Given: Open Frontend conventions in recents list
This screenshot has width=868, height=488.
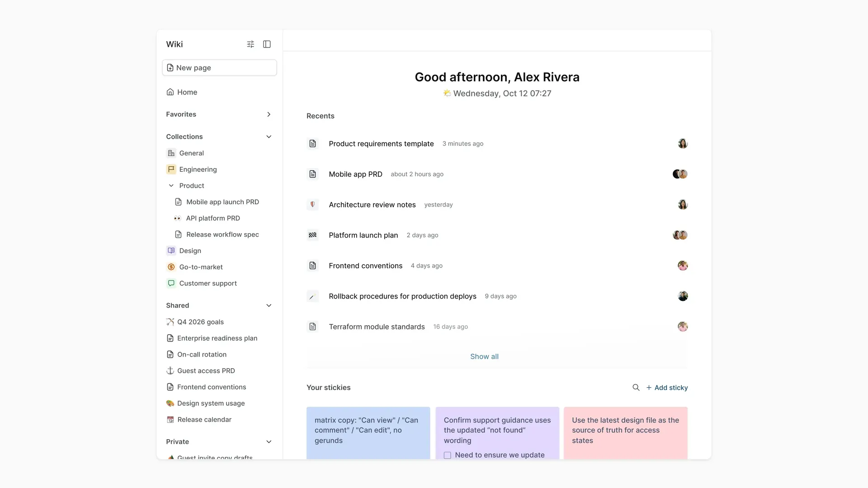Looking at the screenshot, I should tap(497, 266).
